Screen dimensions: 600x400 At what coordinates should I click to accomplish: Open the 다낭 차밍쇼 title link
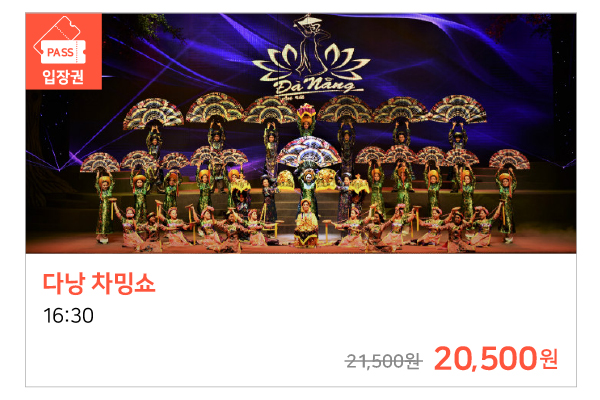point(99,283)
